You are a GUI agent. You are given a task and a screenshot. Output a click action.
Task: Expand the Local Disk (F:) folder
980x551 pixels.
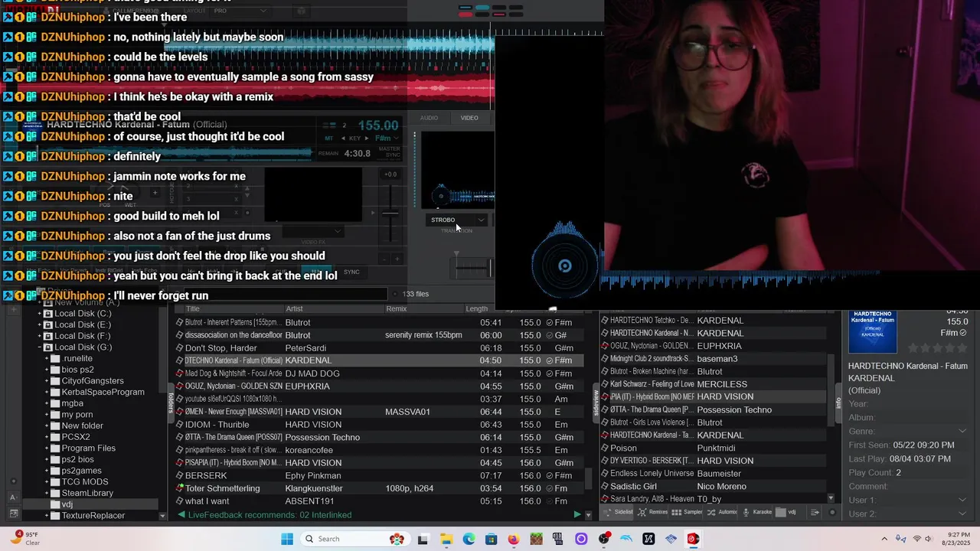coord(40,336)
